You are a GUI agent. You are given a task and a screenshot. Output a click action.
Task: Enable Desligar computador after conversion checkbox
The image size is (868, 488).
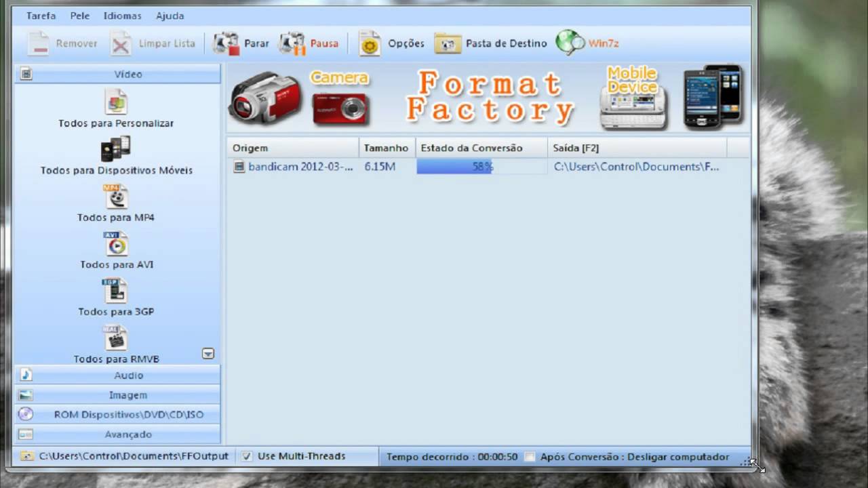point(530,457)
